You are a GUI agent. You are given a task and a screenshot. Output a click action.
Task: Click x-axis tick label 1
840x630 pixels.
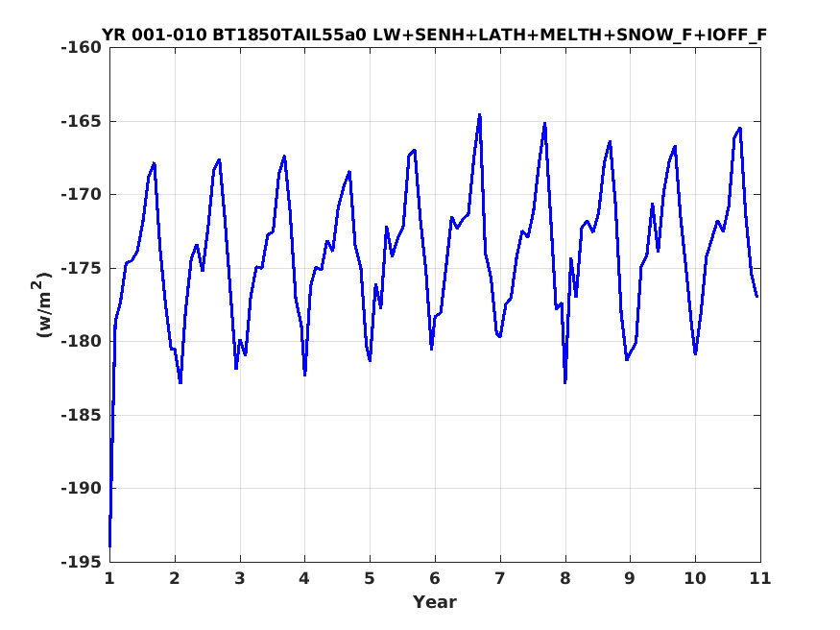coord(109,578)
